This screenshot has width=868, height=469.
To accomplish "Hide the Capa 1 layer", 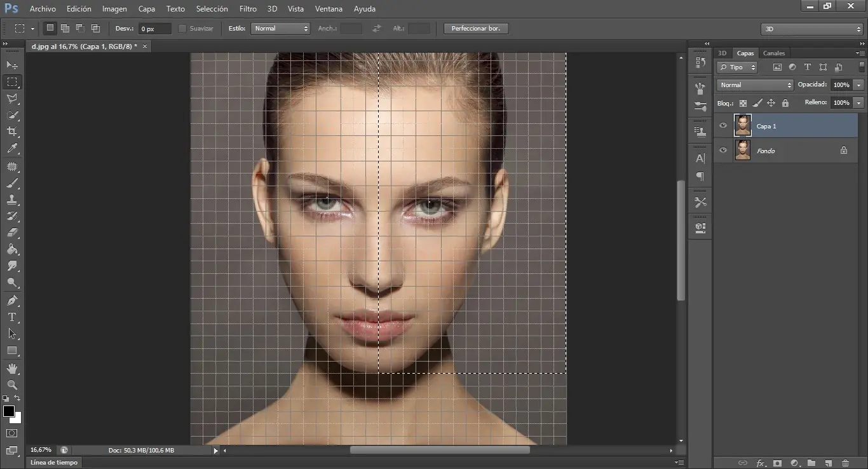I will pos(722,126).
